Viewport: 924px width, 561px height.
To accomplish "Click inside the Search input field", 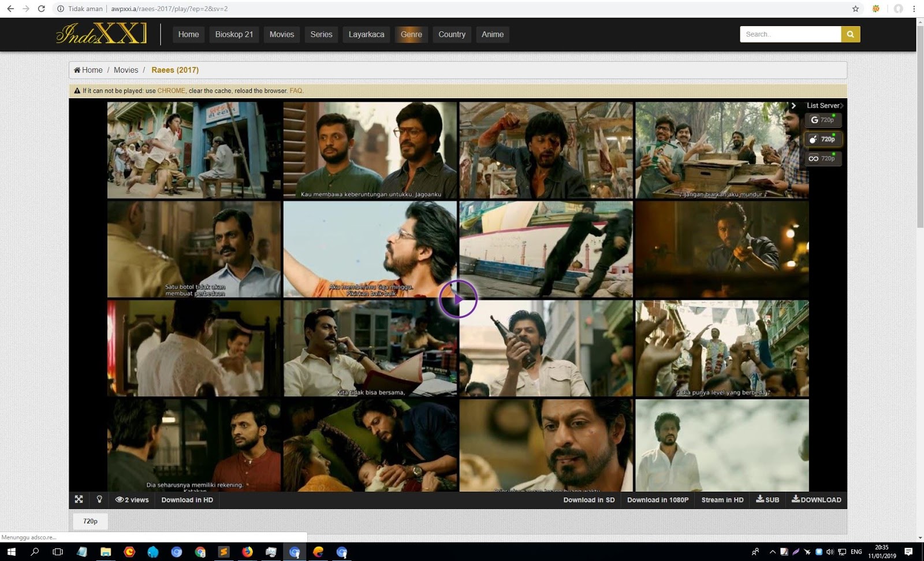I will (789, 34).
